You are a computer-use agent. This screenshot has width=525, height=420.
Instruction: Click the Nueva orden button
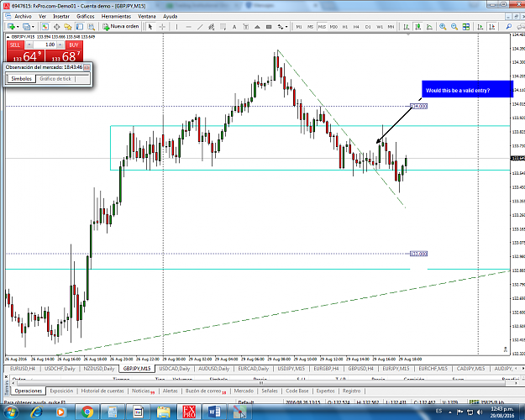(x=121, y=26)
